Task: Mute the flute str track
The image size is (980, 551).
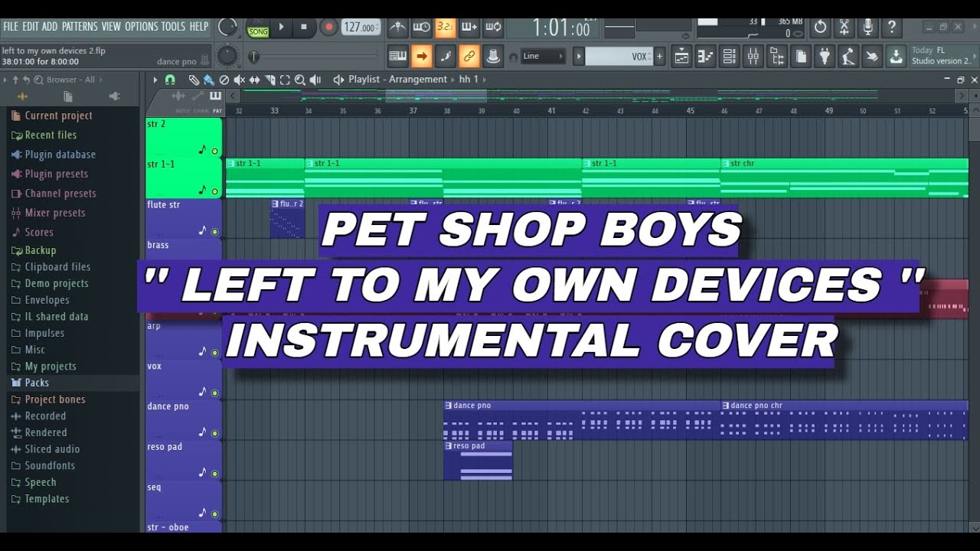Action: (215, 232)
